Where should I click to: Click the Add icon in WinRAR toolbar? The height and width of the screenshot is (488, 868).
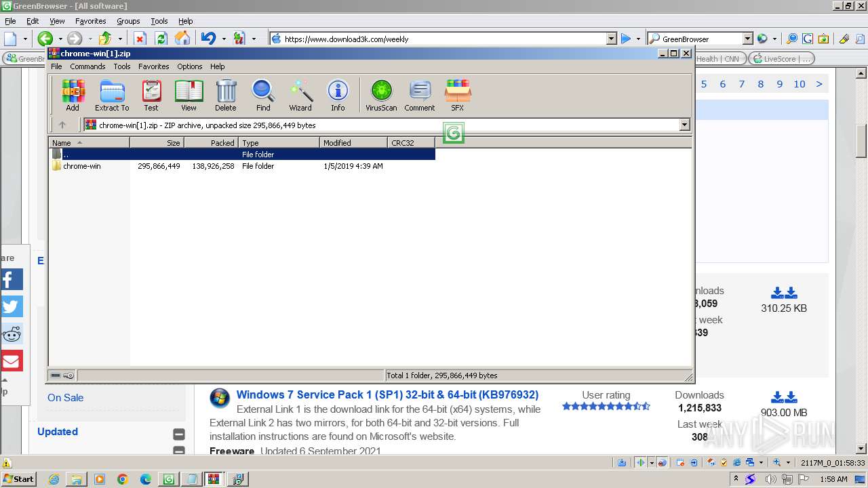click(73, 96)
